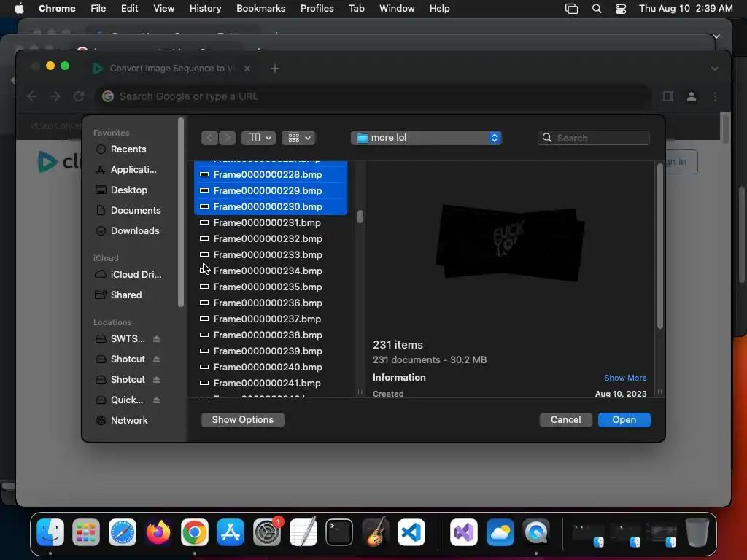Open TextEdit from the Dock
The image size is (747, 560).
(x=303, y=532)
